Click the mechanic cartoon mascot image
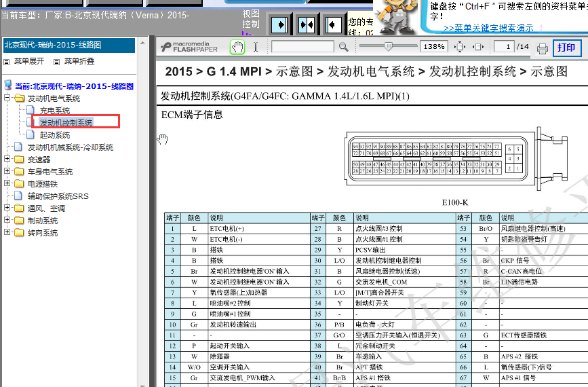Viewport: 588px width, 387px height. (x=397, y=17)
